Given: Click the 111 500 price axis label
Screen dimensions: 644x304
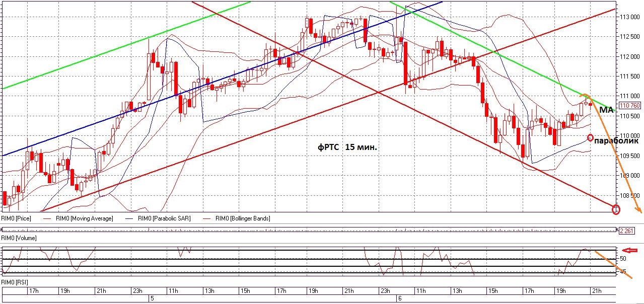Looking at the screenshot, I should coord(629,76).
